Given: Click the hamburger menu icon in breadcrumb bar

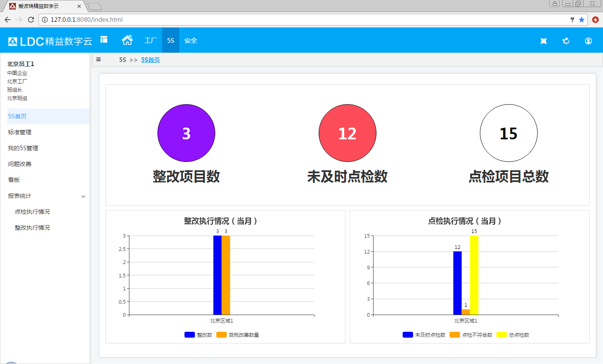Looking at the screenshot, I should [98, 59].
